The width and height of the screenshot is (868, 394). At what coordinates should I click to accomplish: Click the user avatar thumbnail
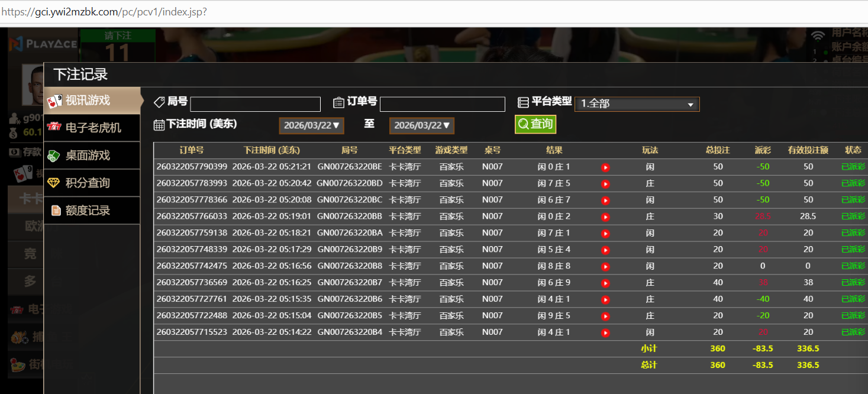[x=33, y=83]
